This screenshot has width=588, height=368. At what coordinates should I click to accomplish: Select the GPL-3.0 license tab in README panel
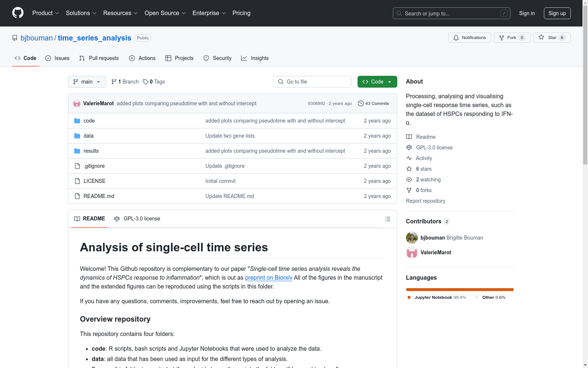tap(137, 219)
